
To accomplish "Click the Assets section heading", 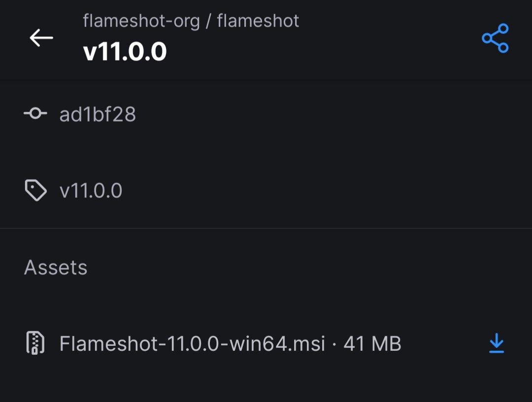I will pyautogui.click(x=56, y=267).
